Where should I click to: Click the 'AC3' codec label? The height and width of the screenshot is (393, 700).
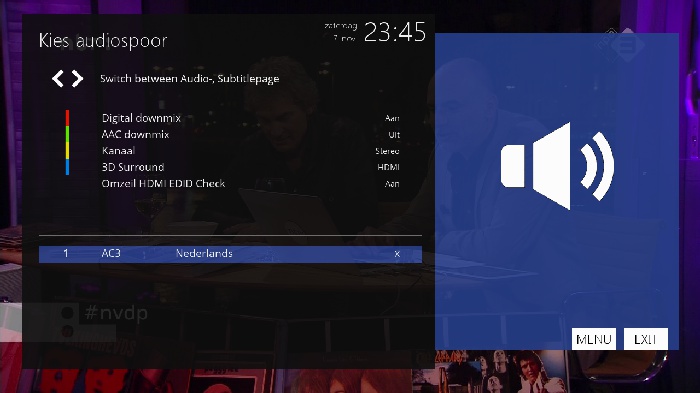tap(111, 253)
